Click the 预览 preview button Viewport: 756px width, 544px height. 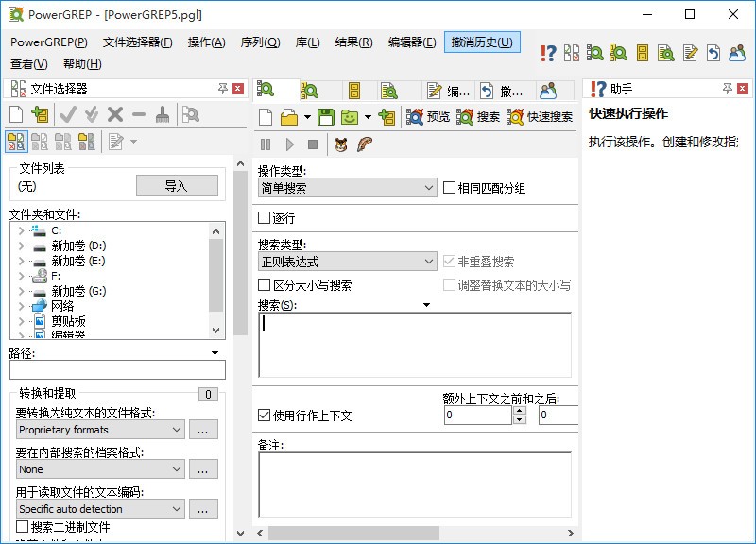click(428, 116)
